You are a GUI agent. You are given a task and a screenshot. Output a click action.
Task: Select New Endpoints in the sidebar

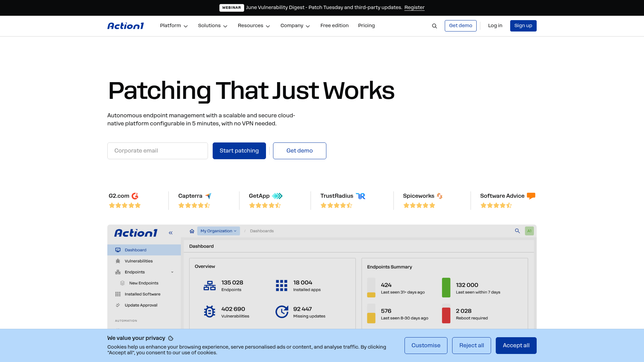[x=144, y=283]
